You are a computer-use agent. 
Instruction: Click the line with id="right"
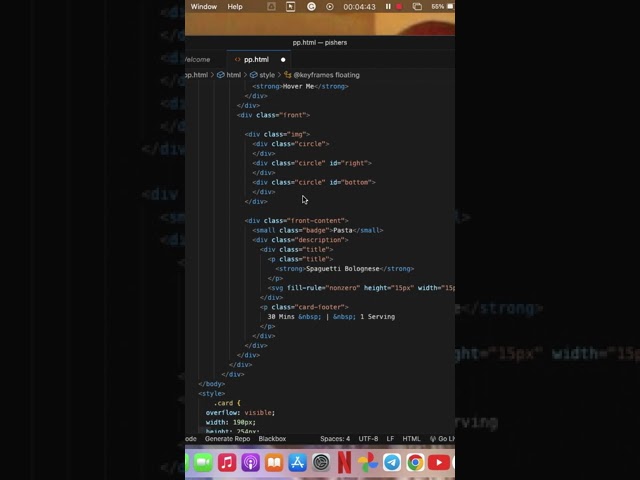pyautogui.click(x=312, y=163)
